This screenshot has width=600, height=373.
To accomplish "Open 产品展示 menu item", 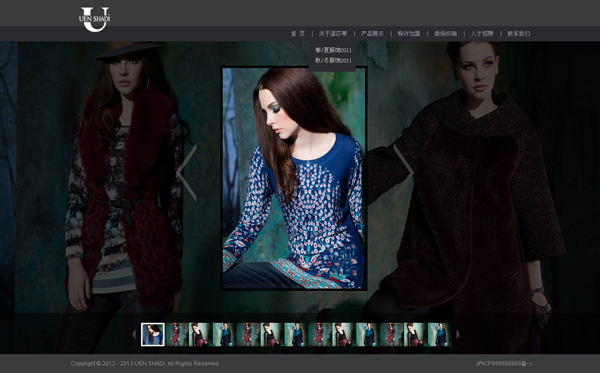I will (372, 34).
